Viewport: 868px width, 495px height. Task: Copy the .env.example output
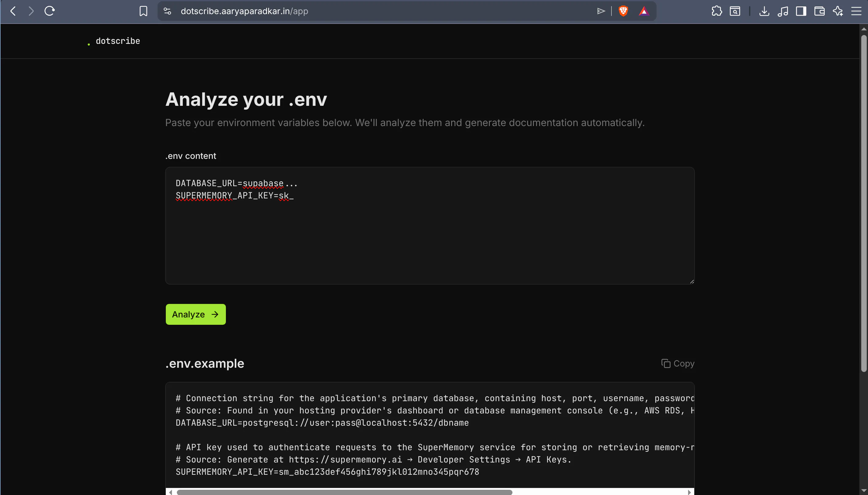(x=678, y=363)
